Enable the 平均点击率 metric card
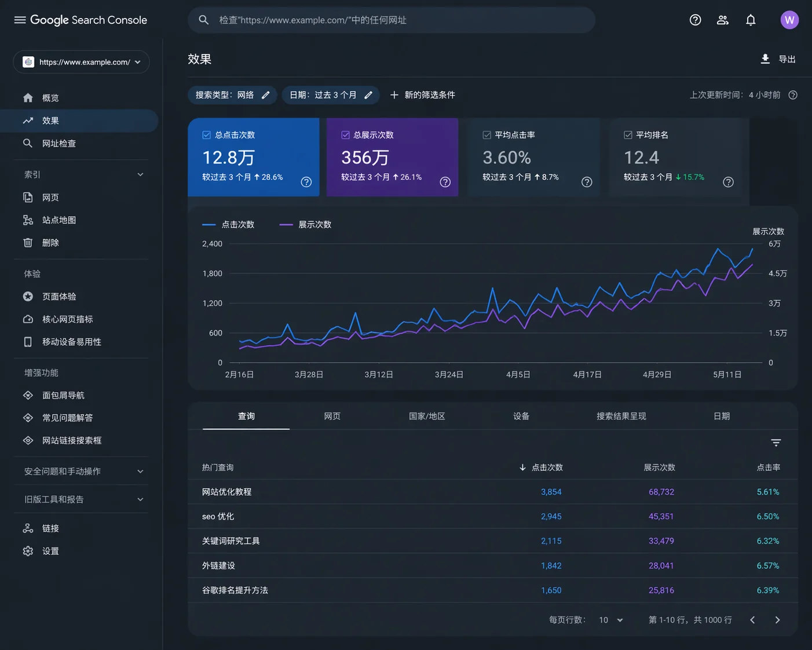 click(486, 134)
